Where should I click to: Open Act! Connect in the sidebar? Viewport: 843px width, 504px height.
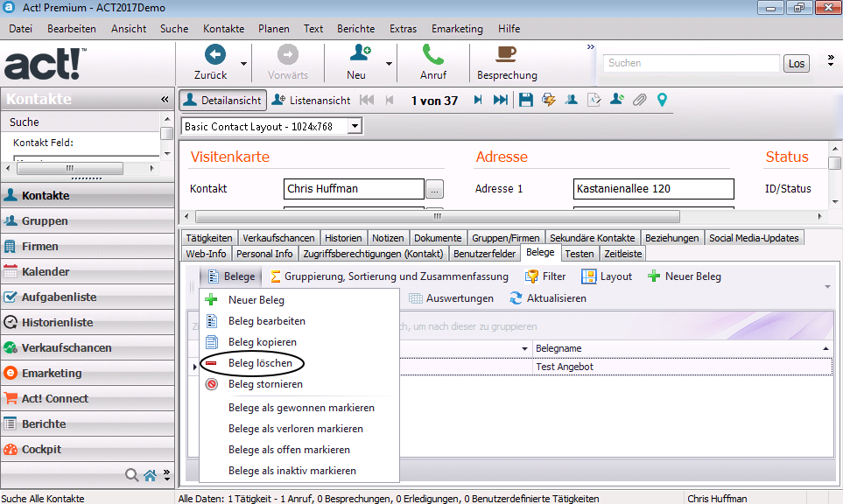tap(88, 399)
